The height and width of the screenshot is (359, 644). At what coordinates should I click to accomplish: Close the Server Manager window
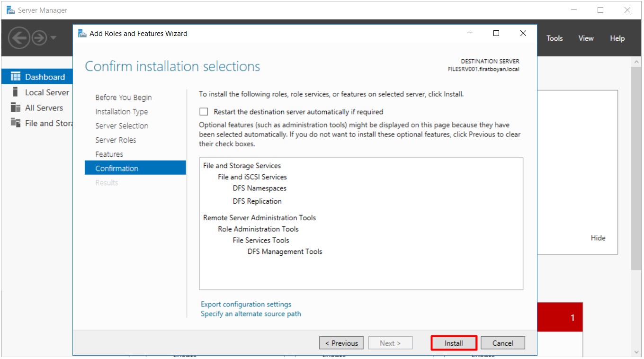pos(627,10)
